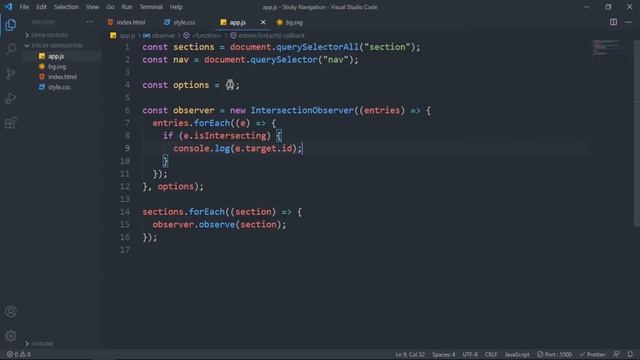Image resolution: width=640 pixels, height=360 pixels.
Task: Open the File menu
Action: (24, 7)
